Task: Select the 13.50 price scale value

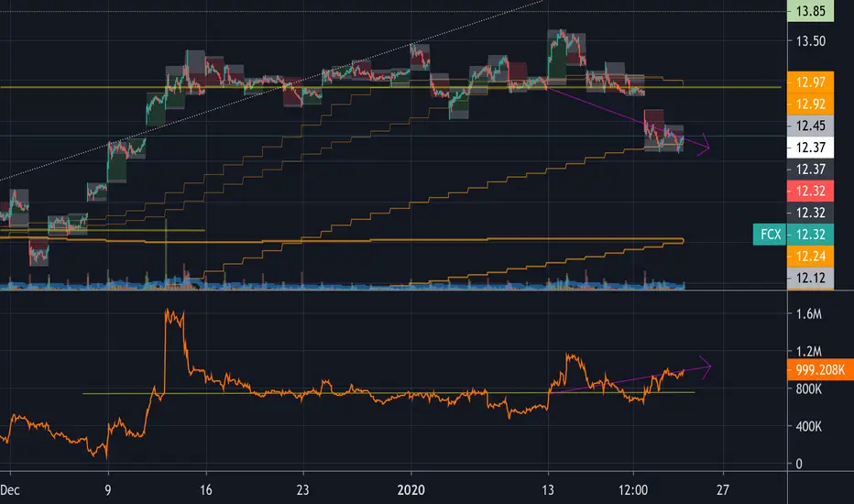Action: coord(810,41)
